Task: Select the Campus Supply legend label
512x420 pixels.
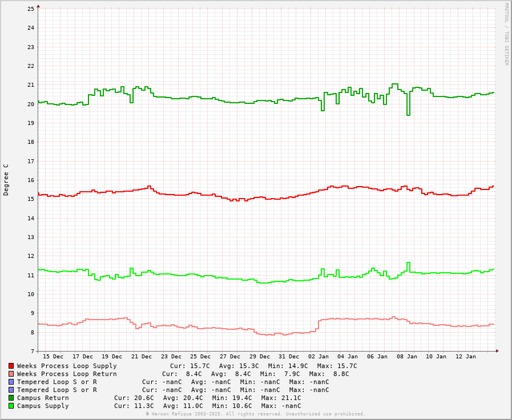Action: coord(43,406)
